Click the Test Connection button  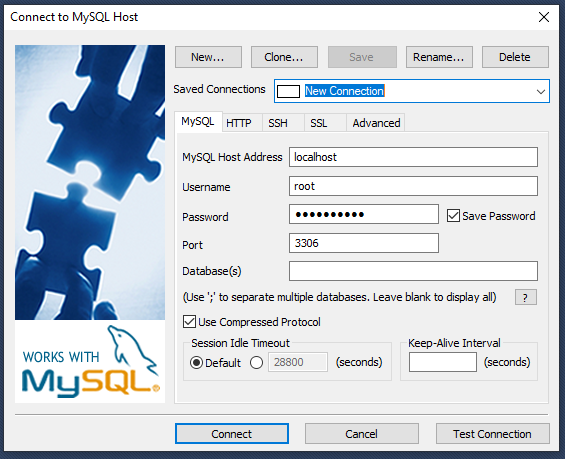coord(492,433)
